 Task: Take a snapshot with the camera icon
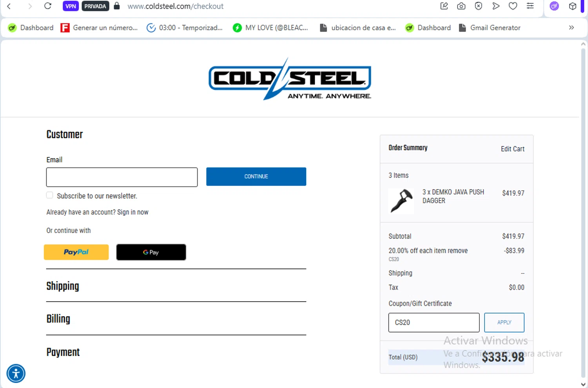(x=461, y=6)
